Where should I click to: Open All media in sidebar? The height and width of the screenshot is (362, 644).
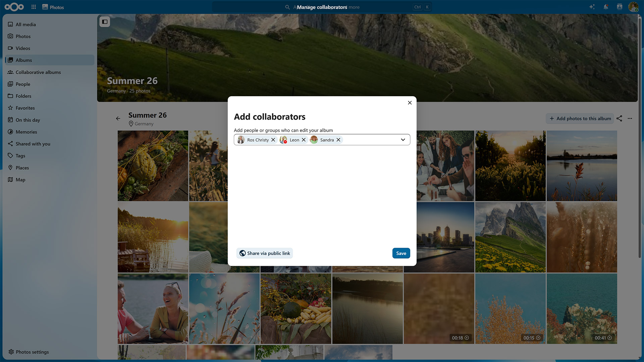(50, 24)
